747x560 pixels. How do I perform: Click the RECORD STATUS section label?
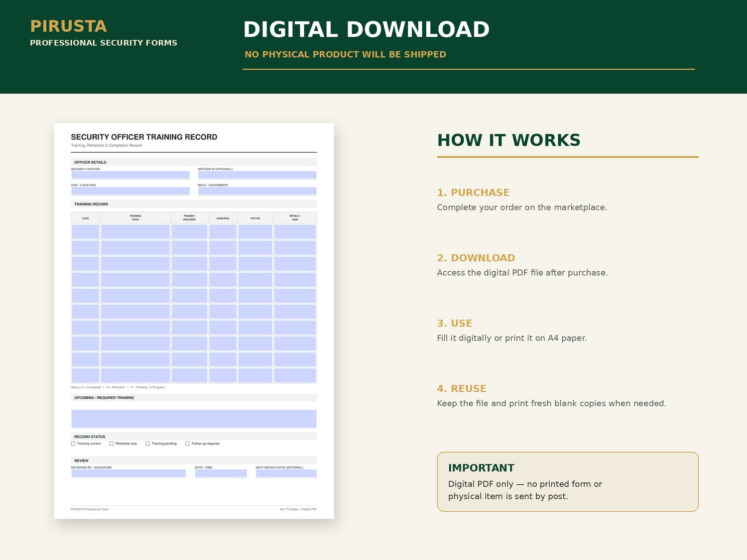[x=90, y=437]
